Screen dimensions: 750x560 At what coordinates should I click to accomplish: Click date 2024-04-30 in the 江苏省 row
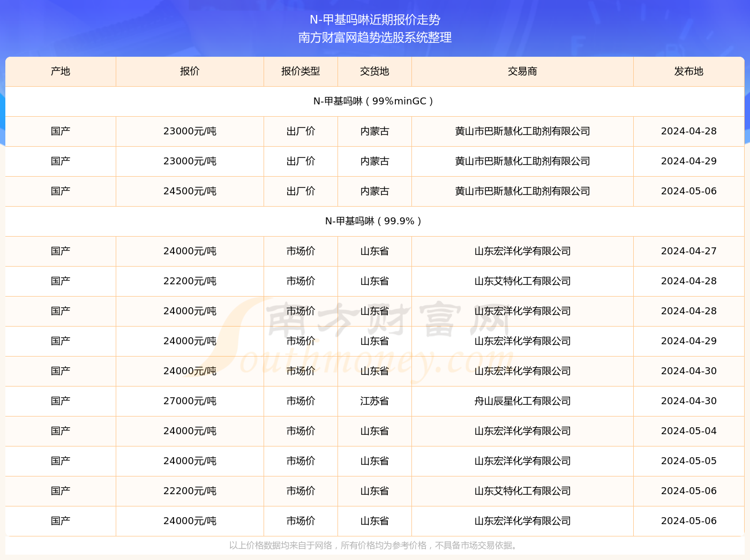click(x=689, y=401)
